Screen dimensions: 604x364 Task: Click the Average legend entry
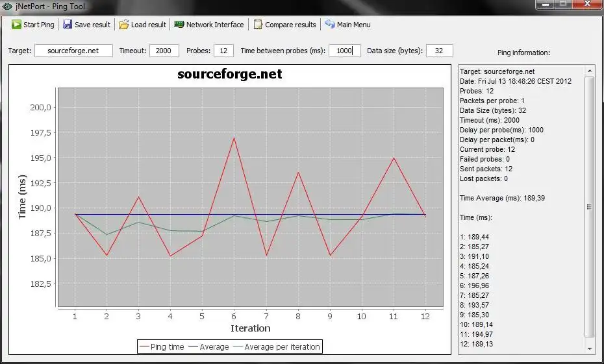click(x=208, y=346)
